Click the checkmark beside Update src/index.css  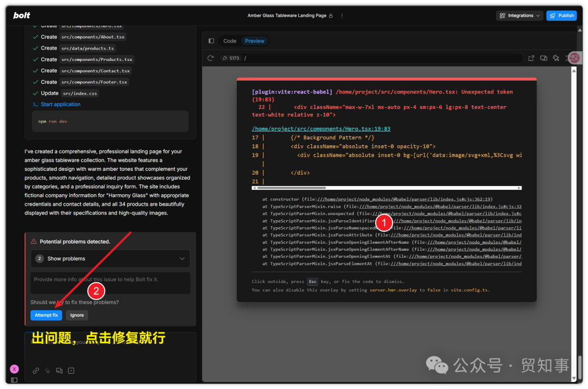(x=35, y=94)
